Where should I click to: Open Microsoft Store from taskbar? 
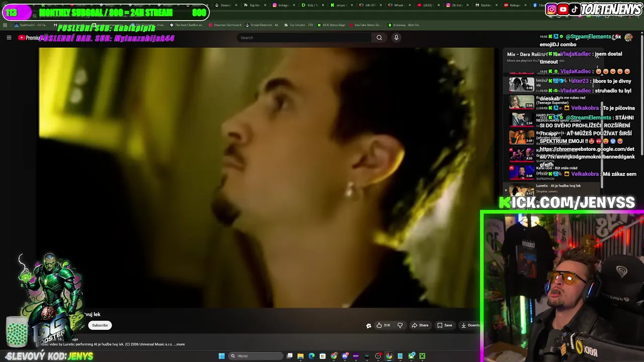coord(323,356)
